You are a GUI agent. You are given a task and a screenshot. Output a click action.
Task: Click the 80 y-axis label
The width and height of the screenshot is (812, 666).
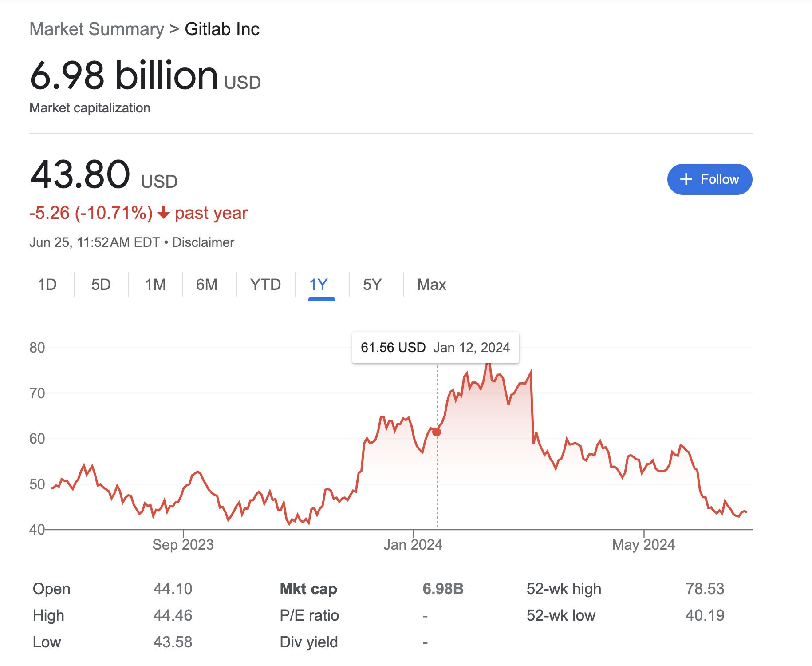[37, 348]
